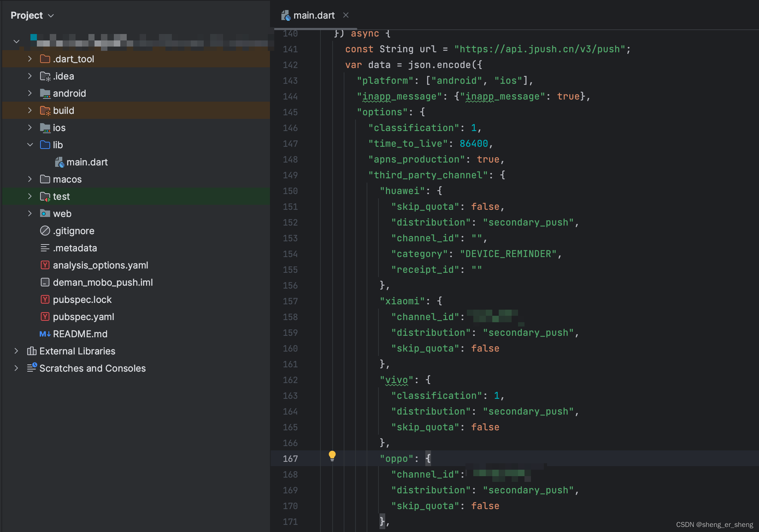Screen dimensions: 759x532
Task: Click the Scratches and Consoles icon
Action: tap(32, 368)
